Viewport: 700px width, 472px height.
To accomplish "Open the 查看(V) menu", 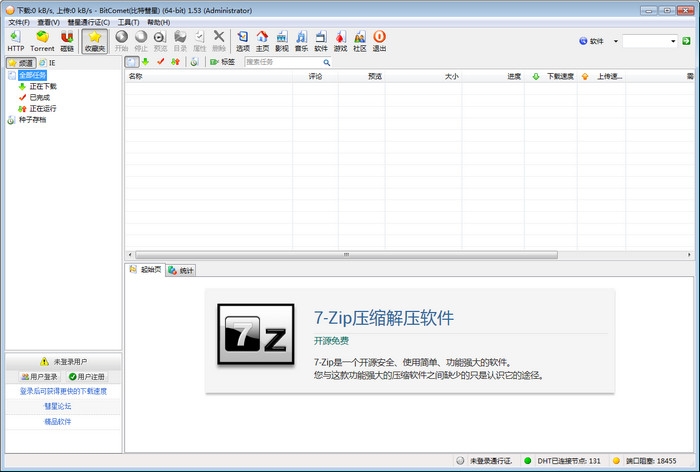I will coord(48,22).
